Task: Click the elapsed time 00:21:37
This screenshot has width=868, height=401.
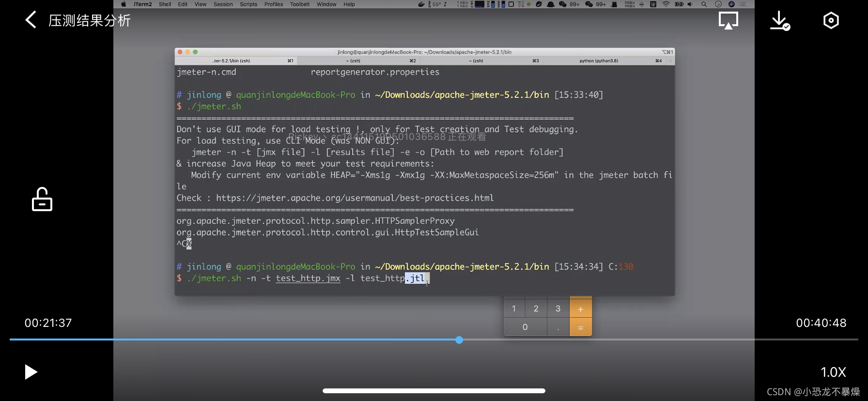Action: [48, 323]
